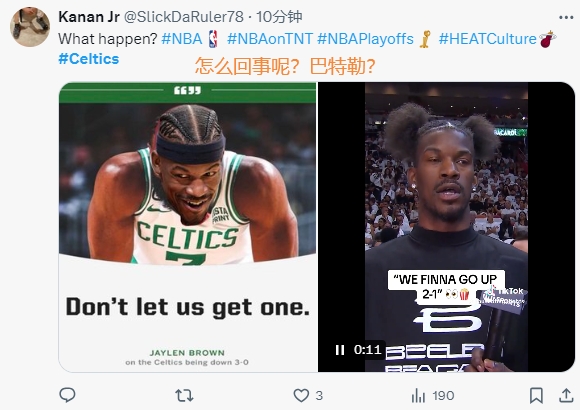Open the #NBAPlayoffs hashtag

point(365,39)
